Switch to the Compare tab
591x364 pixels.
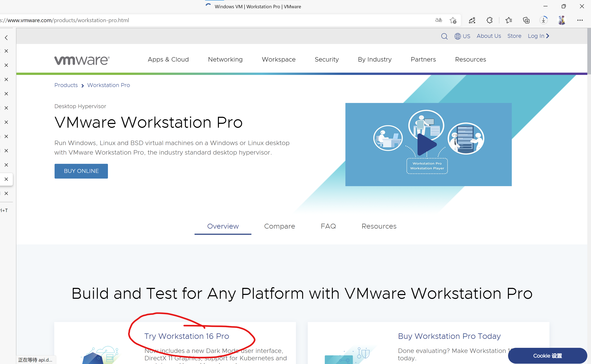point(279,226)
